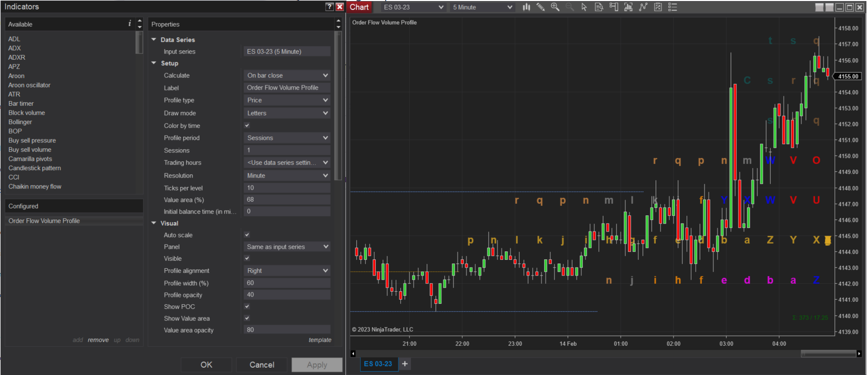
Task: Open the list-style menu icon in chart toolbar
Action: click(x=673, y=7)
